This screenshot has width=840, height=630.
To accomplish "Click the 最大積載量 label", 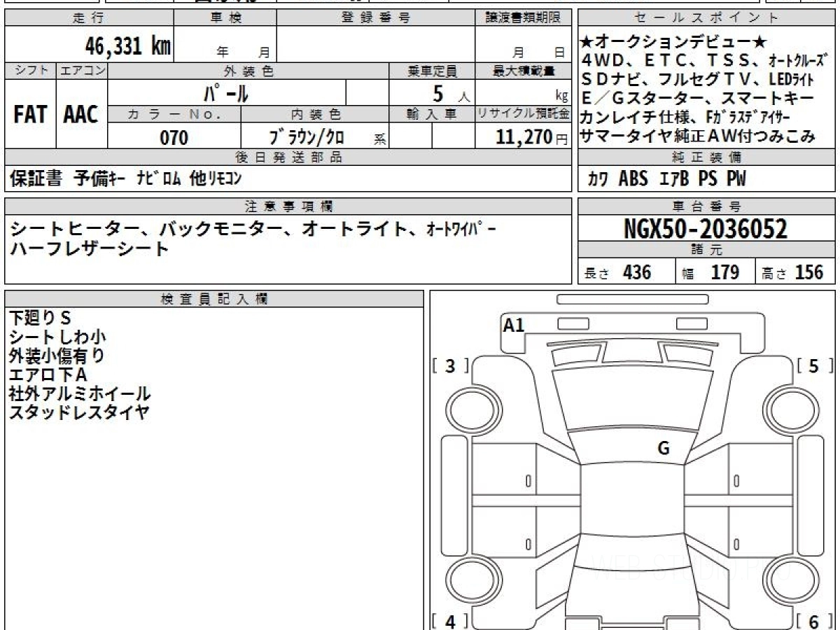I will coord(524,71).
